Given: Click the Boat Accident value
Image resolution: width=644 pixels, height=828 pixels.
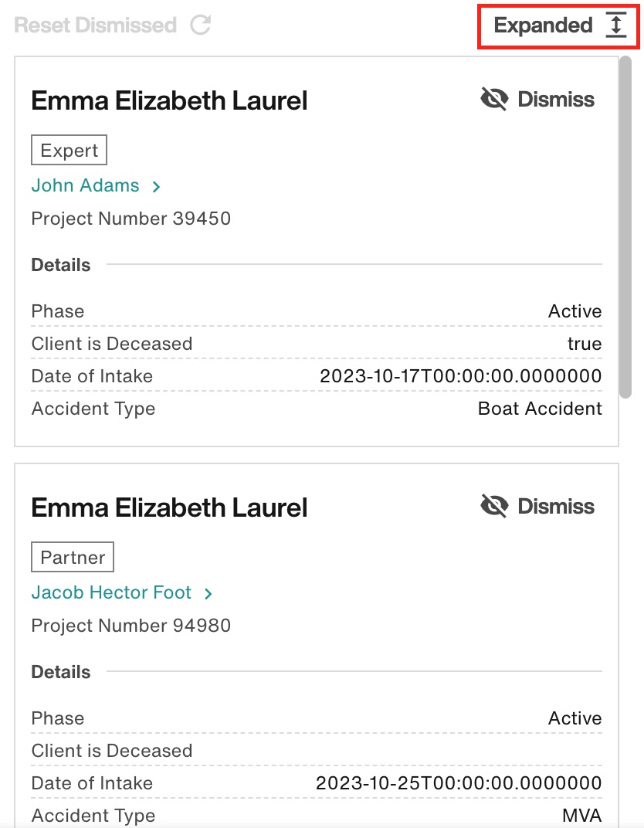Looking at the screenshot, I should pos(540,409).
